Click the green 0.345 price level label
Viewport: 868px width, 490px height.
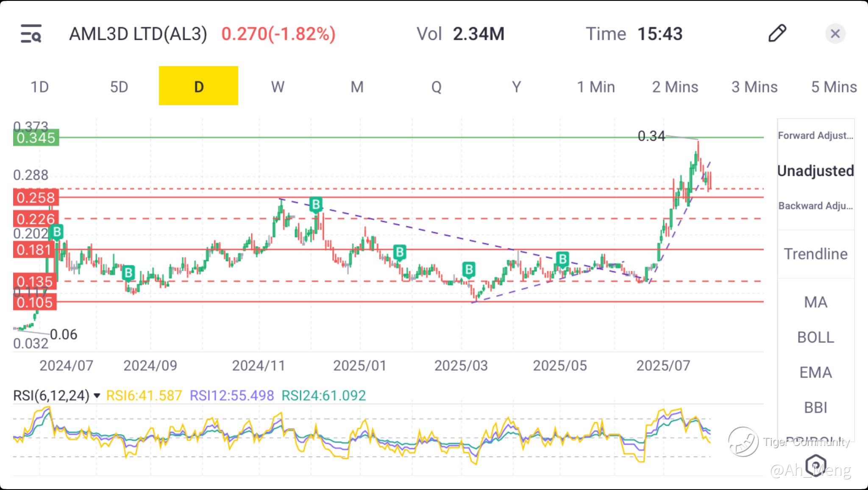[x=36, y=138]
